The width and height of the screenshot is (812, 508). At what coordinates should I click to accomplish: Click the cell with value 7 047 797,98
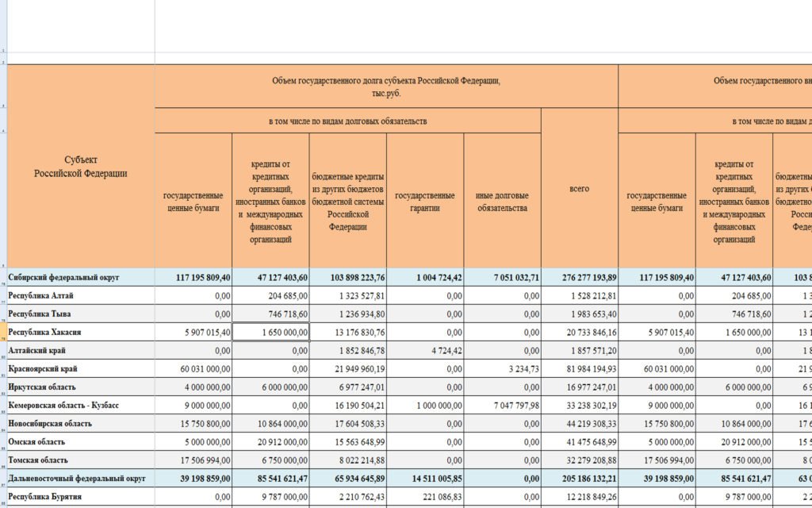(x=502, y=405)
